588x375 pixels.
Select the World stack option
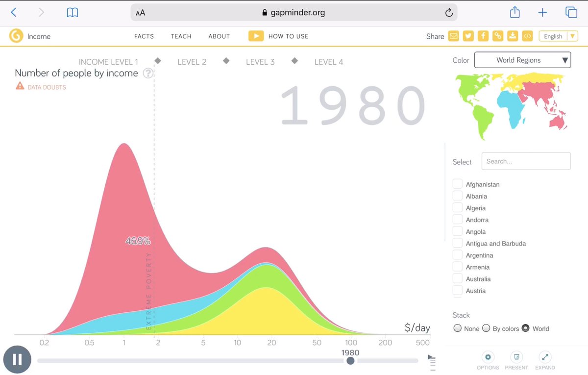pos(526,328)
